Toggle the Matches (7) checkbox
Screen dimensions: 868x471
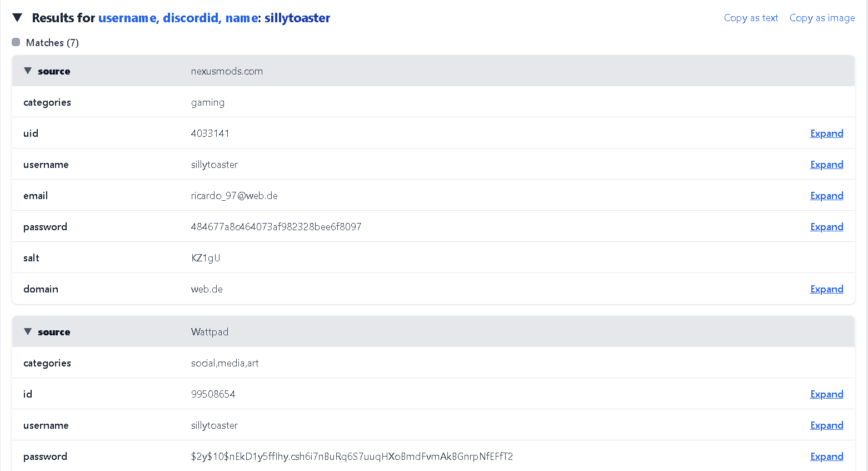[x=16, y=42]
